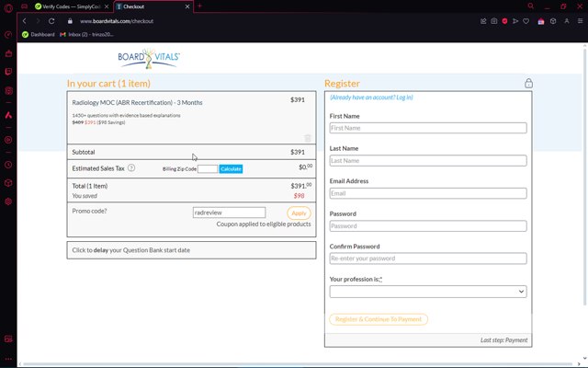
Task: Open Gmail Inbox bookmark
Action: pyautogui.click(x=86, y=35)
